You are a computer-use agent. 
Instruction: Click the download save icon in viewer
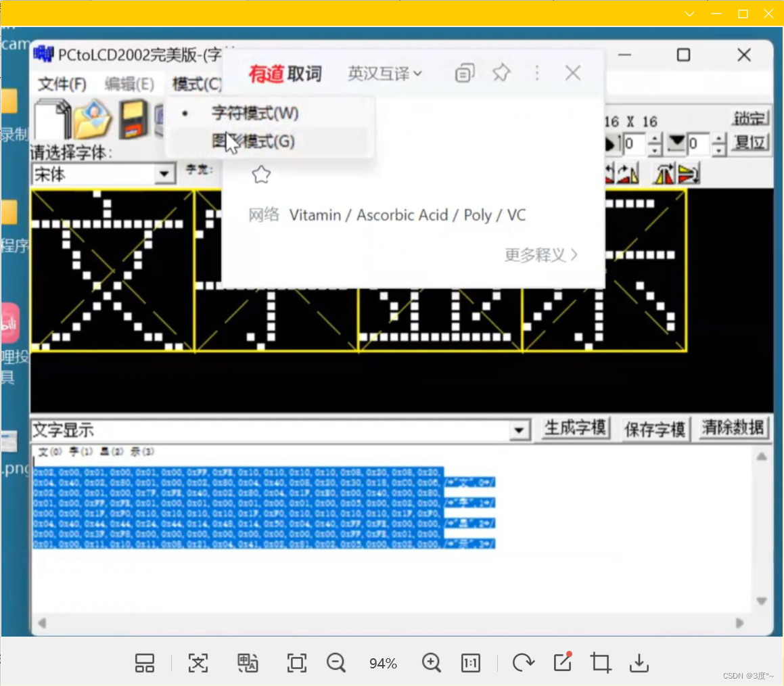tap(639, 663)
